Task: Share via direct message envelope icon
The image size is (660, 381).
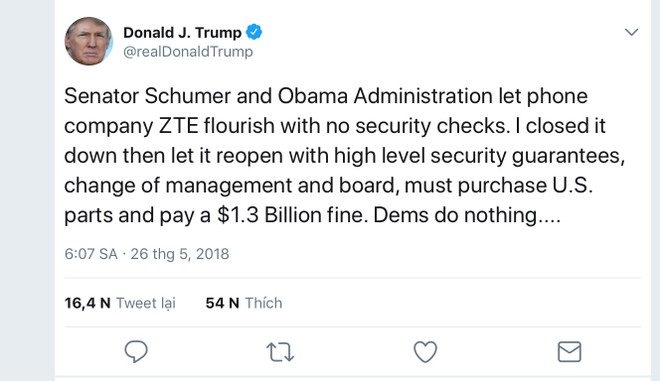Action: (570, 352)
